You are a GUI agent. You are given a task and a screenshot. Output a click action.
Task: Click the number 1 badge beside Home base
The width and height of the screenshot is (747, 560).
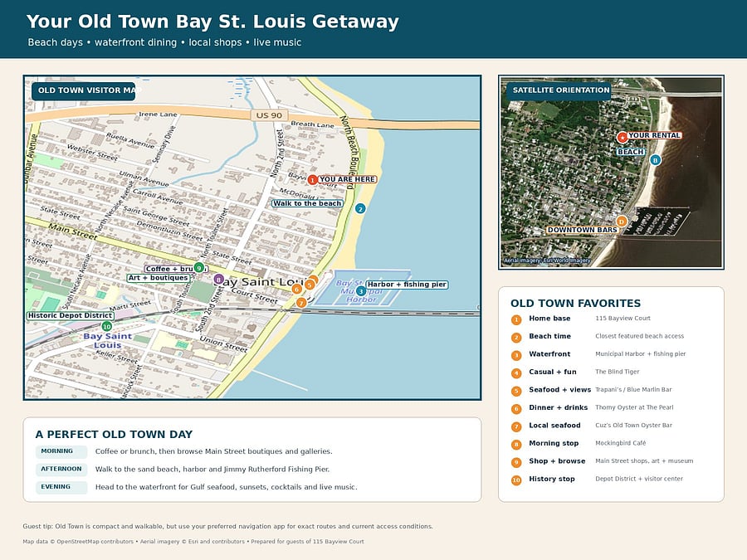pyautogui.click(x=516, y=319)
